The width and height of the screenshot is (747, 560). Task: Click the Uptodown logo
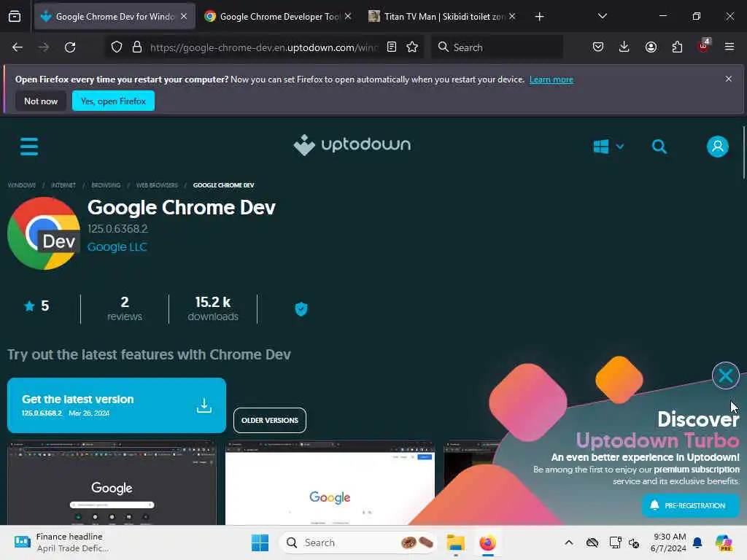pyautogui.click(x=352, y=145)
